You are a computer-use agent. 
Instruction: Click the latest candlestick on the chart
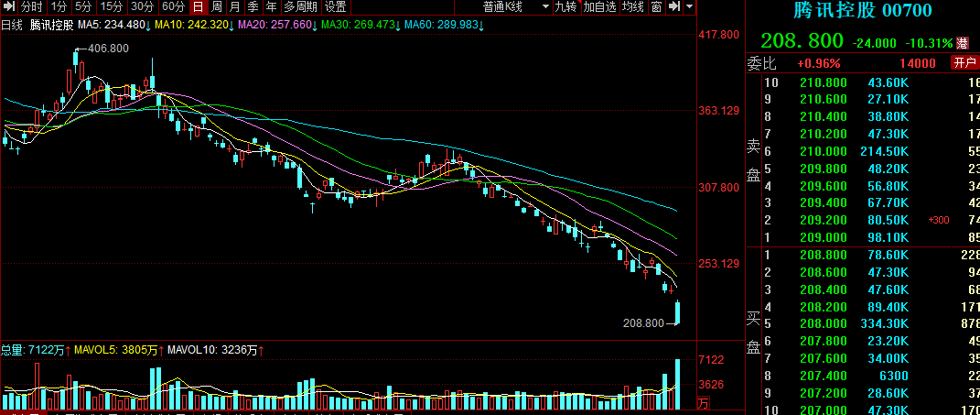(677, 312)
